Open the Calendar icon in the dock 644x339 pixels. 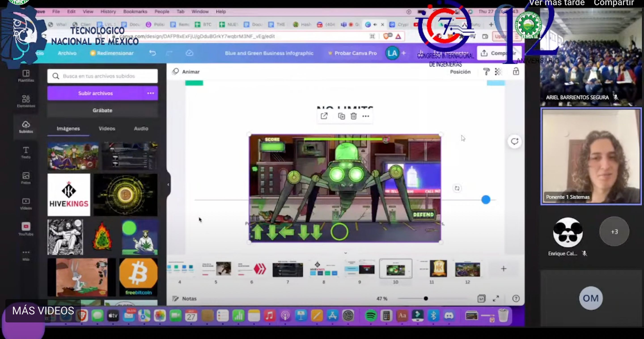click(x=191, y=316)
